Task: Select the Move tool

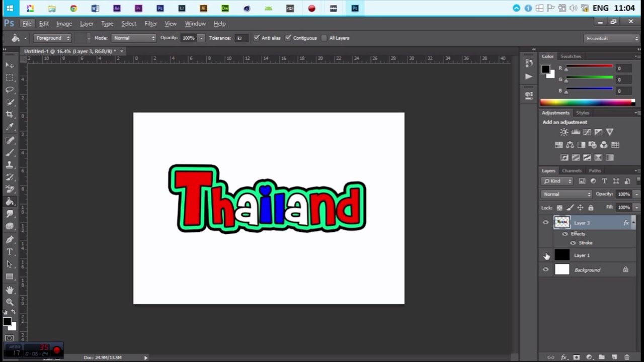Action: coord(10,65)
